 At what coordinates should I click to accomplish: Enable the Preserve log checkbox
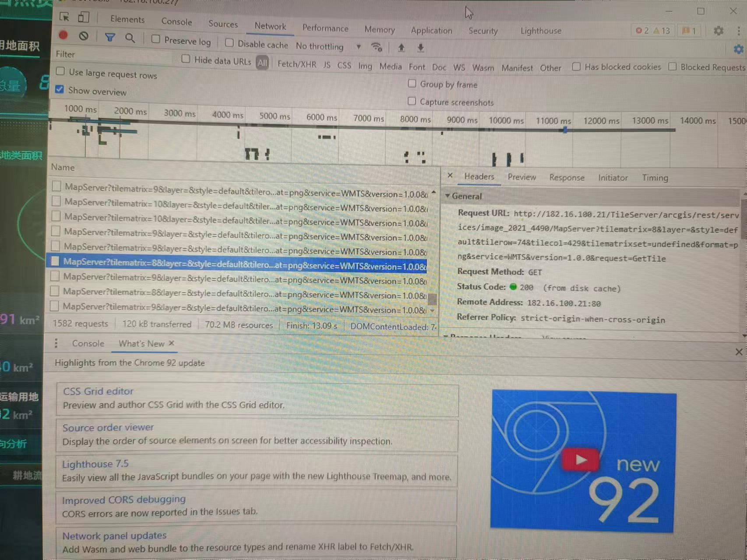[156, 39]
